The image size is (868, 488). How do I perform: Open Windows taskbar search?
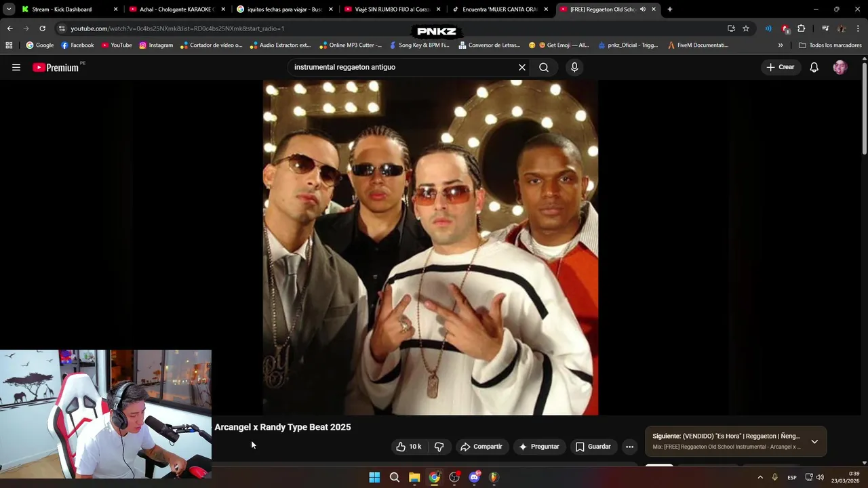point(395,477)
